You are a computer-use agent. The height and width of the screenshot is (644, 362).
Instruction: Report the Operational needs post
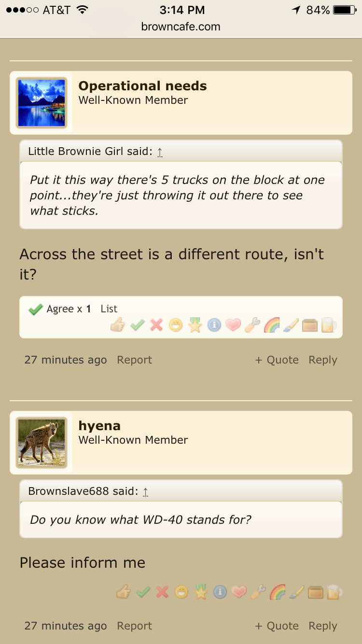[x=134, y=360]
